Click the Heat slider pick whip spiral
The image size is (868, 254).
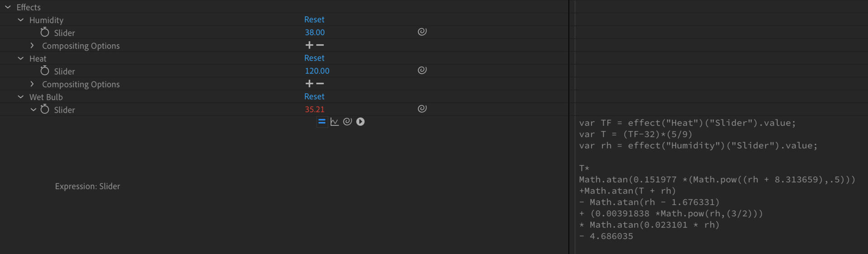point(422,70)
